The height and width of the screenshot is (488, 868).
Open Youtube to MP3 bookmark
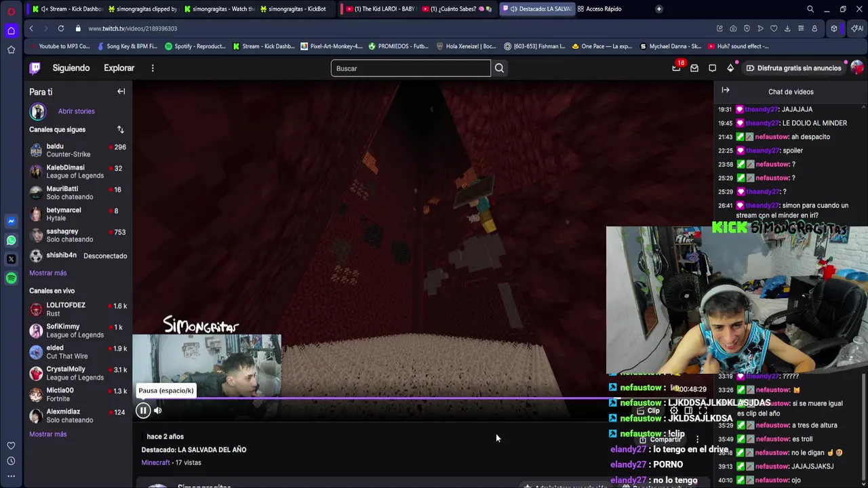(60, 46)
